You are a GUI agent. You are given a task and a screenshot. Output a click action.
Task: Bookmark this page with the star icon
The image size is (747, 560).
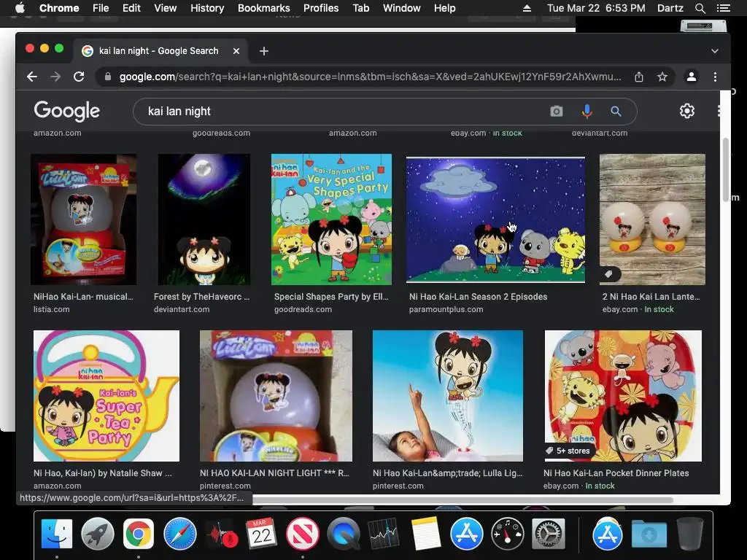(x=662, y=77)
